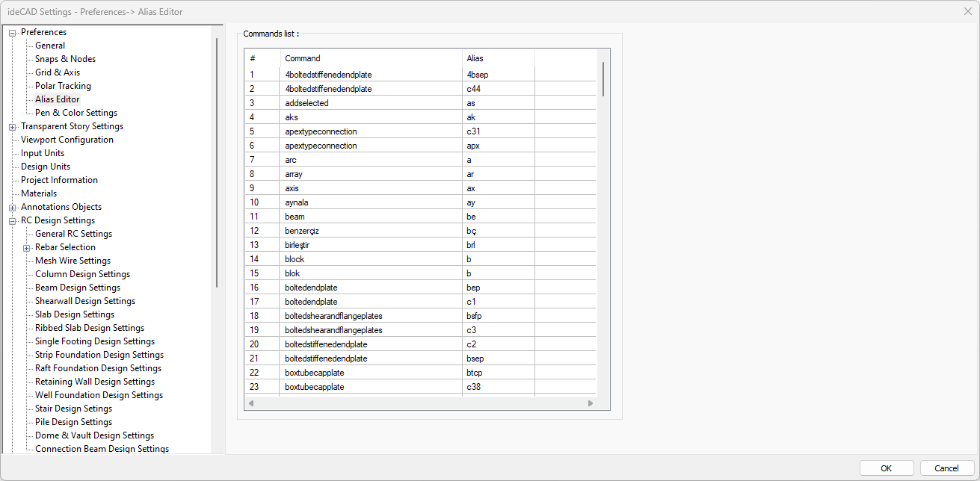Viewport: 980px width, 481px height.
Task: Select Retaining Wall Design Settings
Action: [95, 382]
